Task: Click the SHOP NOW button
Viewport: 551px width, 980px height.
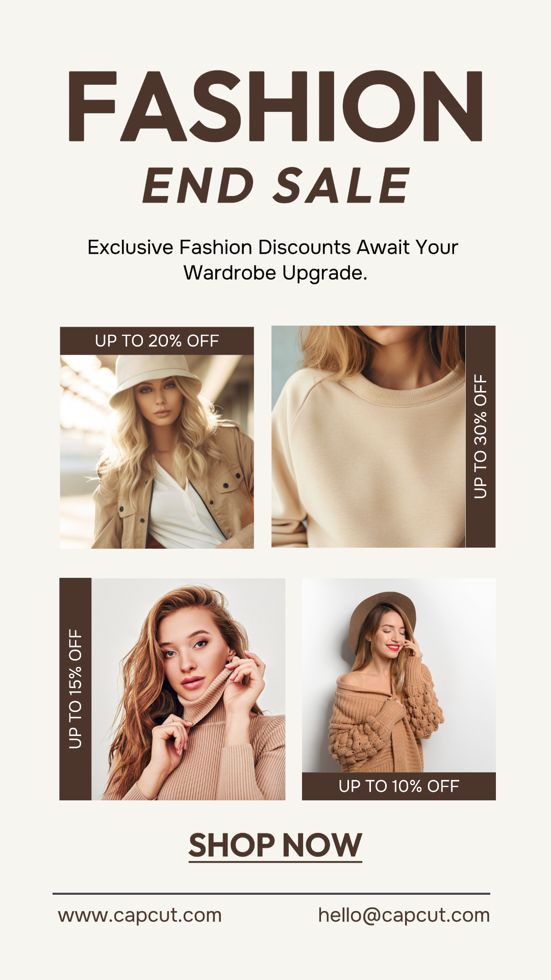Action: tap(275, 845)
